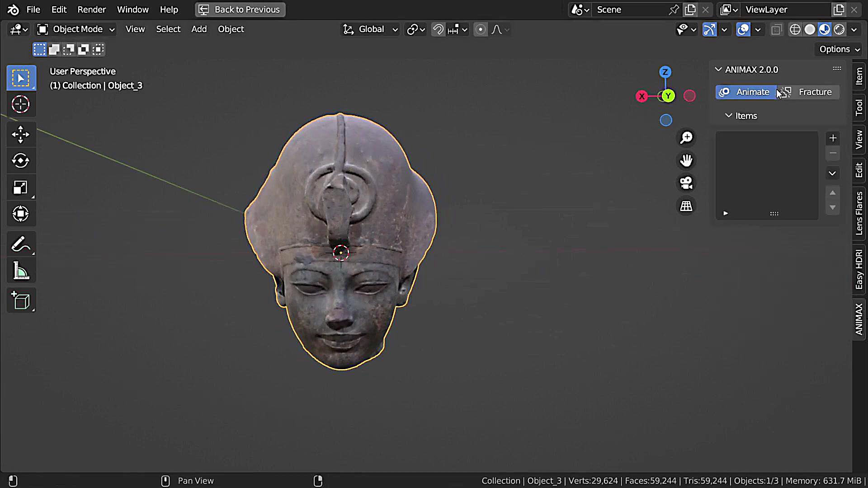Create new scene with copy icon
Screen dimensions: 868x488
(690, 9)
